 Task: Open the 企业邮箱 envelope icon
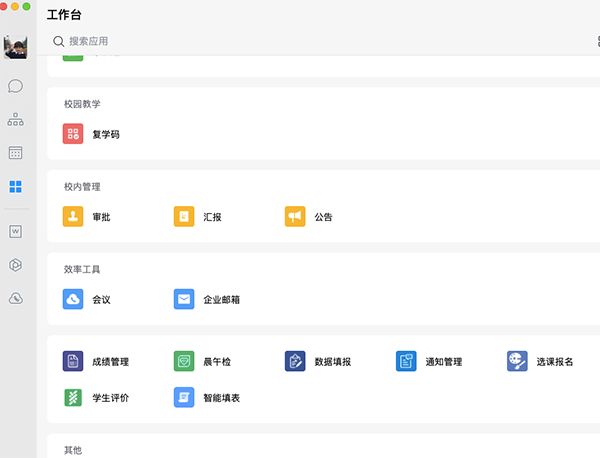tap(184, 299)
